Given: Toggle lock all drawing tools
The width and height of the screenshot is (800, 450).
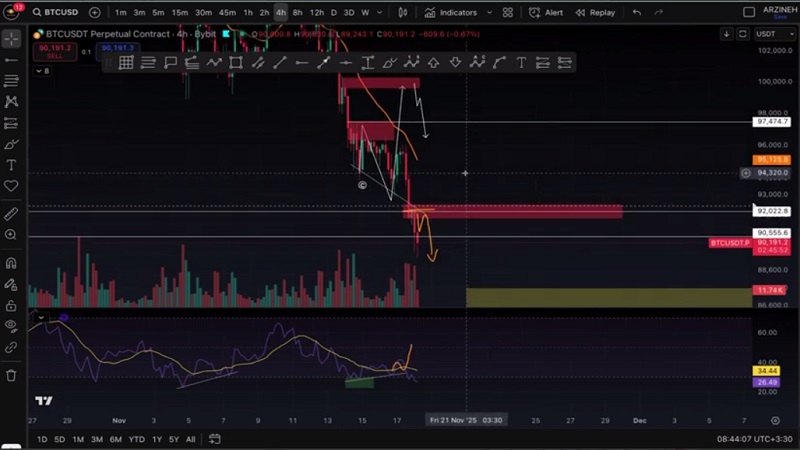Looking at the screenshot, I should coord(12,305).
